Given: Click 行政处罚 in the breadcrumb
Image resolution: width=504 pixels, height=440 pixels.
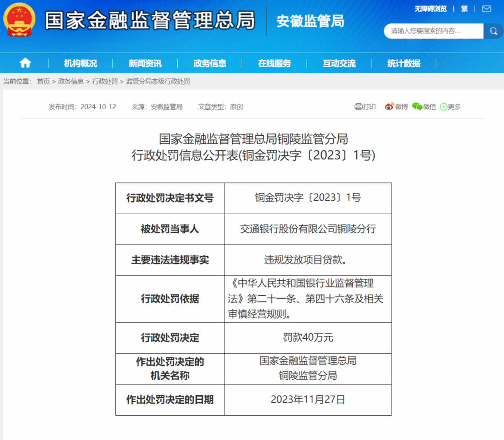Looking at the screenshot, I should [x=105, y=81].
